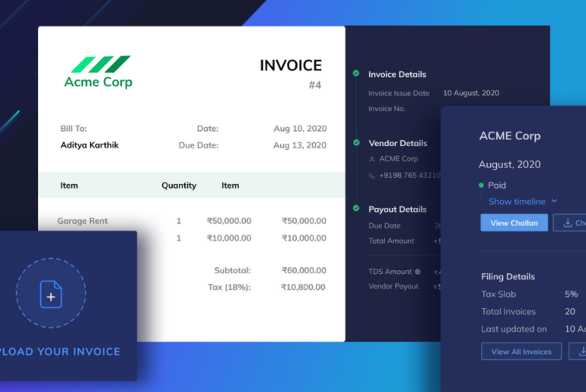Viewport: 586px width, 392px height.
Task: Click the dashed upload drop circle
Action: (51, 293)
